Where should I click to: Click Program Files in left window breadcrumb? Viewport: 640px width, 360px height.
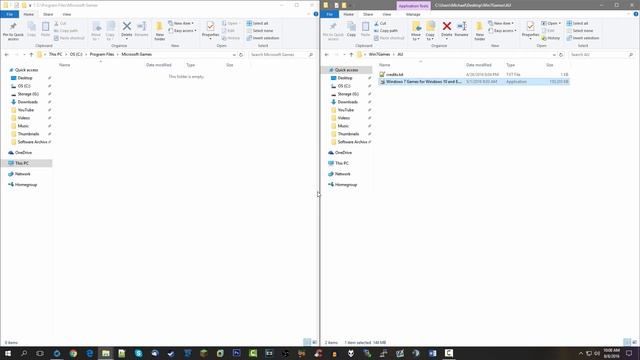click(102, 54)
